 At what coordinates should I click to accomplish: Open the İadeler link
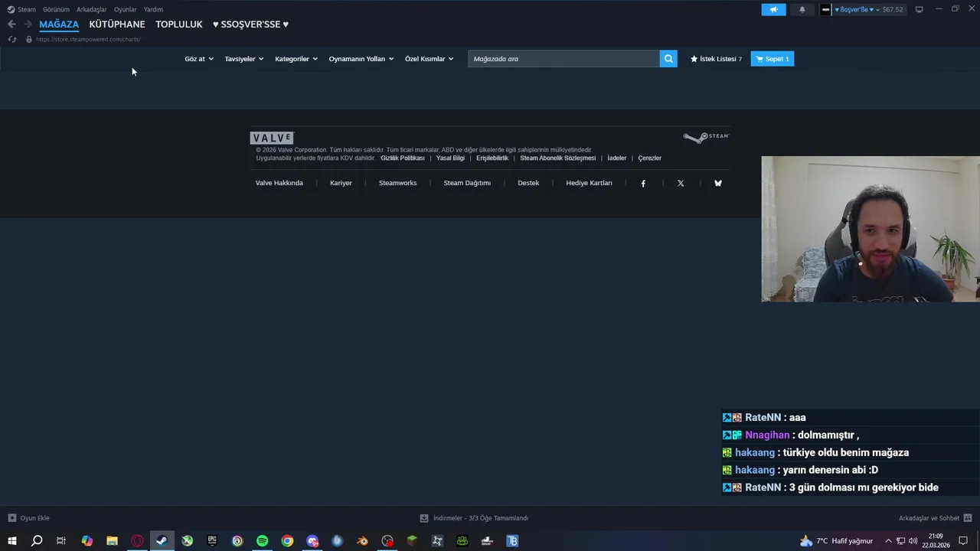[617, 158]
